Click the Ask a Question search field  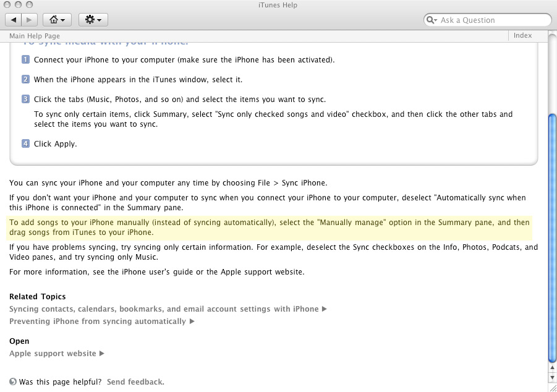pos(487,20)
